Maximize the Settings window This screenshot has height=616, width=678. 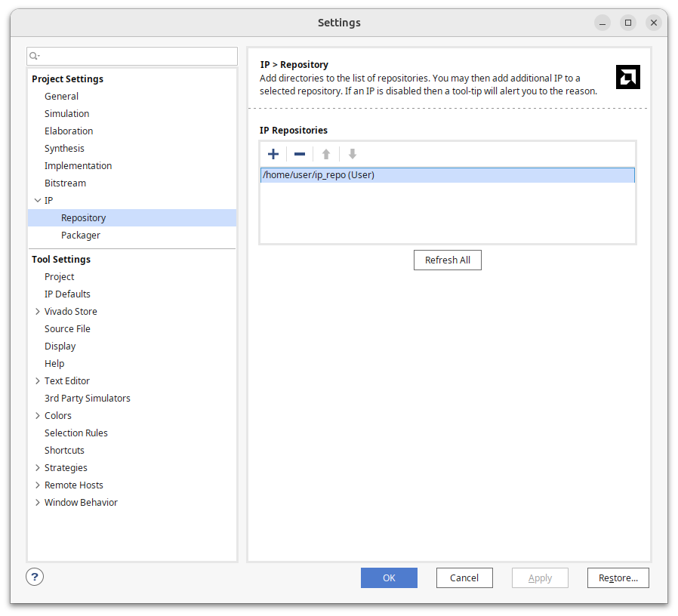(x=628, y=23)
